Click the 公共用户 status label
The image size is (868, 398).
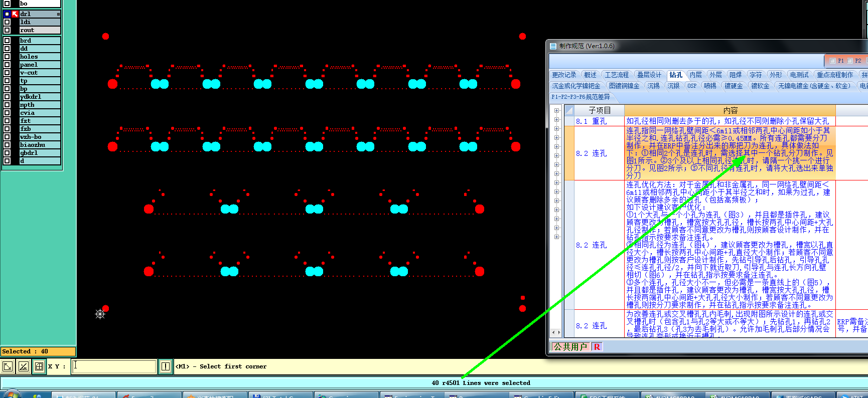tap(570, 347)
